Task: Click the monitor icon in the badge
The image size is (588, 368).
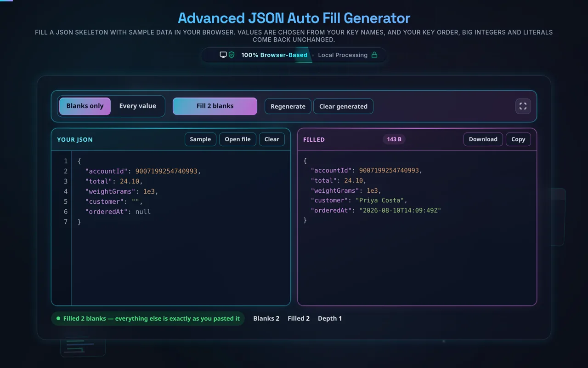Action: point(223,55)
